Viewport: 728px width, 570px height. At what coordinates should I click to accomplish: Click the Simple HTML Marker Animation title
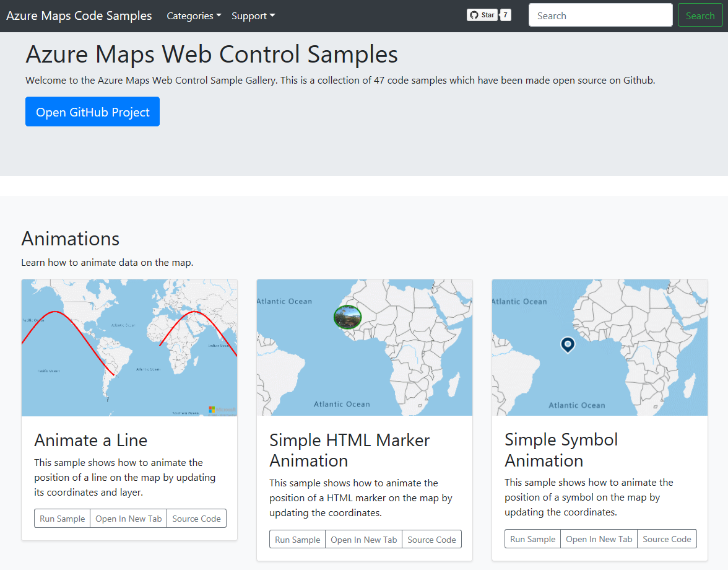[x=350, y=450]
